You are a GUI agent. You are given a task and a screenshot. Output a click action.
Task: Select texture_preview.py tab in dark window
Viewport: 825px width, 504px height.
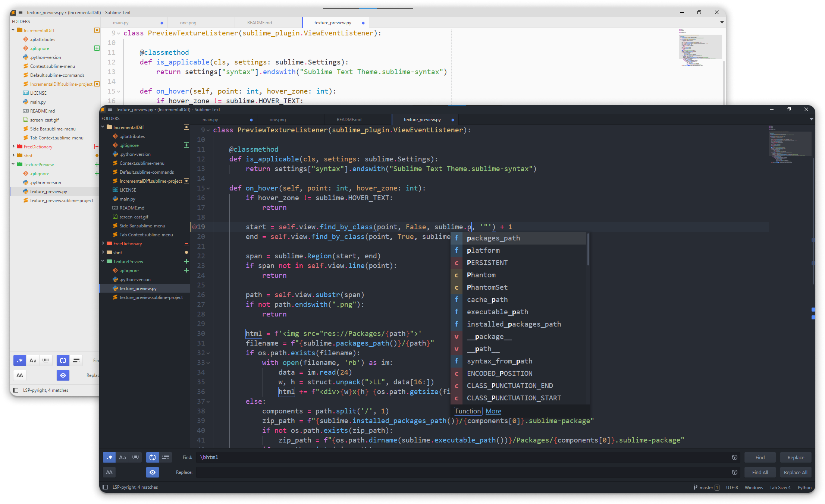point(425,120)
